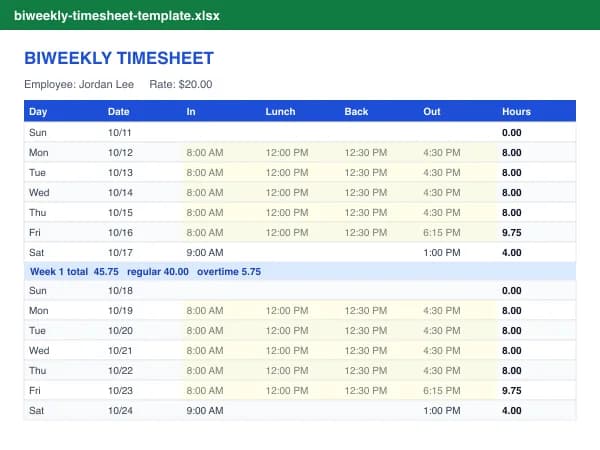Edit the Lunch time for Thu 10/15

[x=287, y=212]
